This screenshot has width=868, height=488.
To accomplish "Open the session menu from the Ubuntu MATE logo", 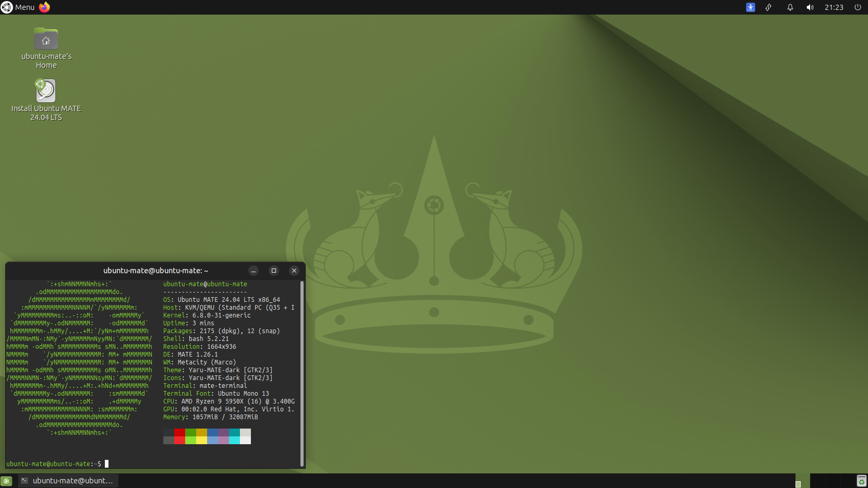I will tap(6, 7).
